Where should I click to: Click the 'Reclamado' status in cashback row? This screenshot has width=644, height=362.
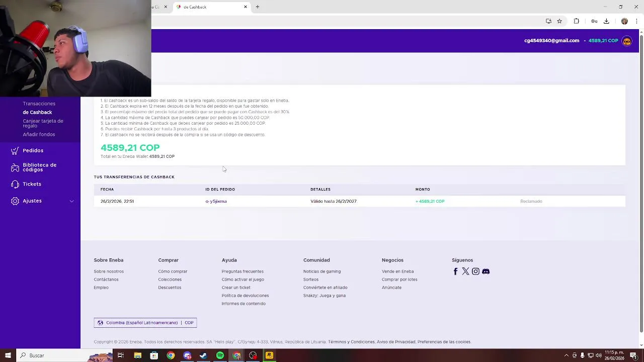click(531, 201)
